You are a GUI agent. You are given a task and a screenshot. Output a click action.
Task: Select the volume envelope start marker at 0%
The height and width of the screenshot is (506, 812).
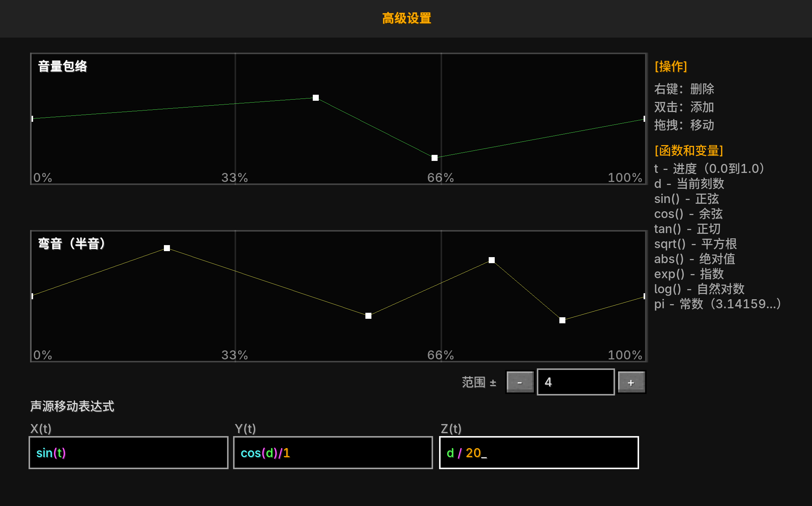pyautogui.click(x=32, y=119)
